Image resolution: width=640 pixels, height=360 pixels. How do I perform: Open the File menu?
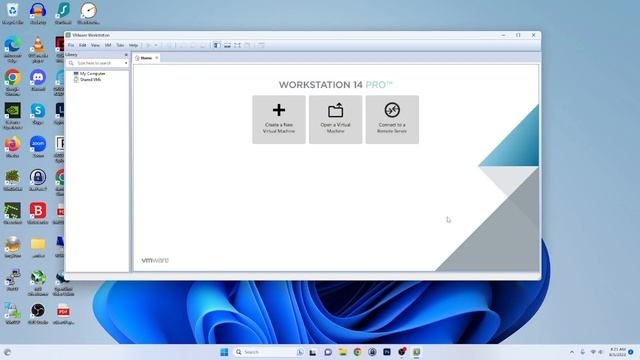(71, 45)
